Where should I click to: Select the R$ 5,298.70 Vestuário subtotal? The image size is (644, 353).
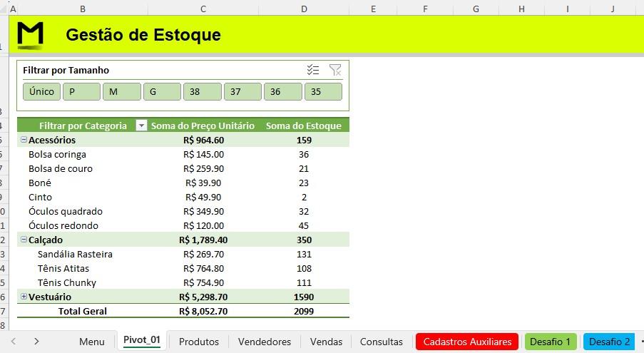coord(203,297)
